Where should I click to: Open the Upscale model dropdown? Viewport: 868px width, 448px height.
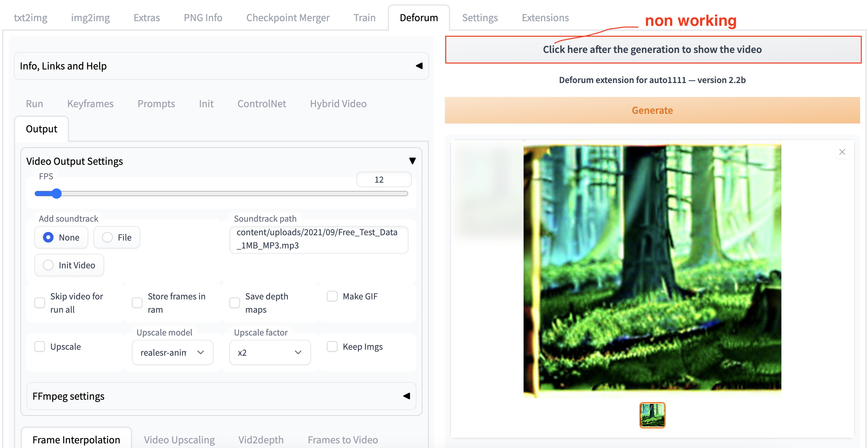(x=173, y=352)
